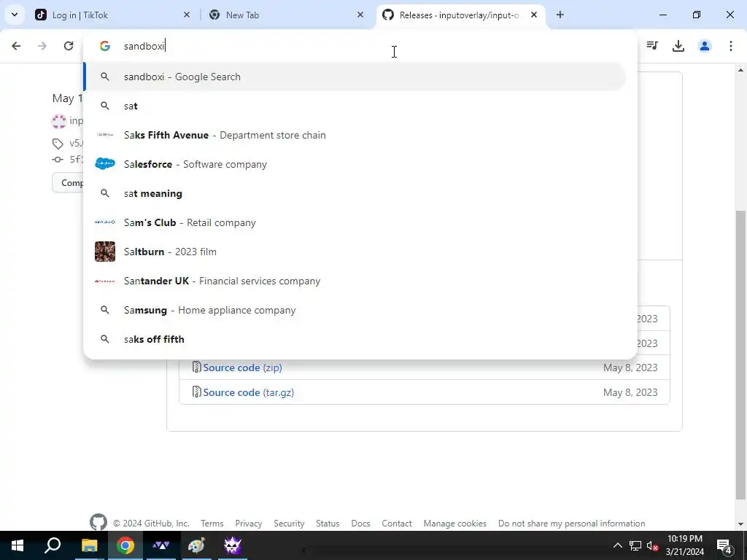Image resolution: width=747 pixels, height=560 pixels.
Task: Click the taskbar clock showing 10:19 PM
Action: pos(684,545)
